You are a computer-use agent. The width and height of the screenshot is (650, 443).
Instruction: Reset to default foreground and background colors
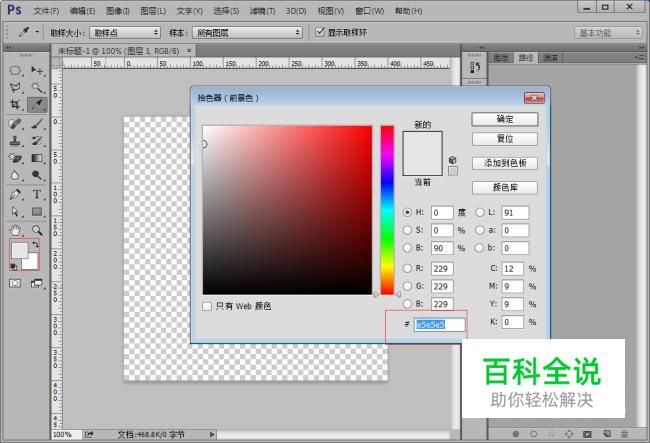(14, 267)
